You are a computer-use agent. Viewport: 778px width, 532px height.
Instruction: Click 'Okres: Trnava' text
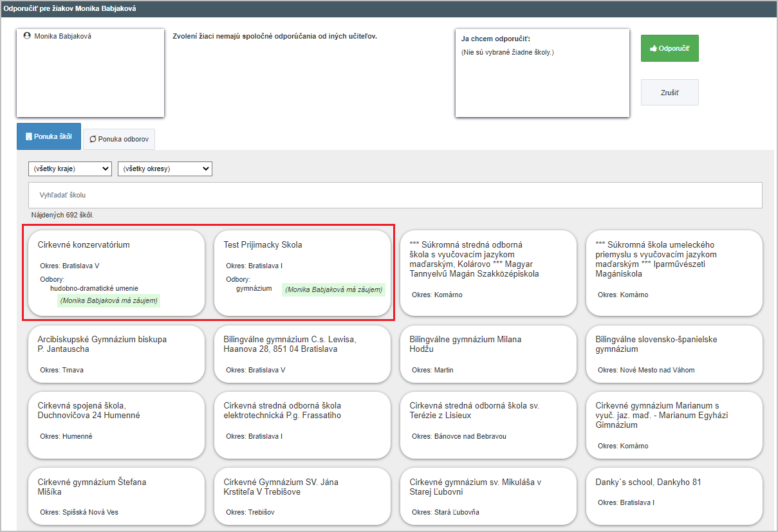(x=62, y=370)
